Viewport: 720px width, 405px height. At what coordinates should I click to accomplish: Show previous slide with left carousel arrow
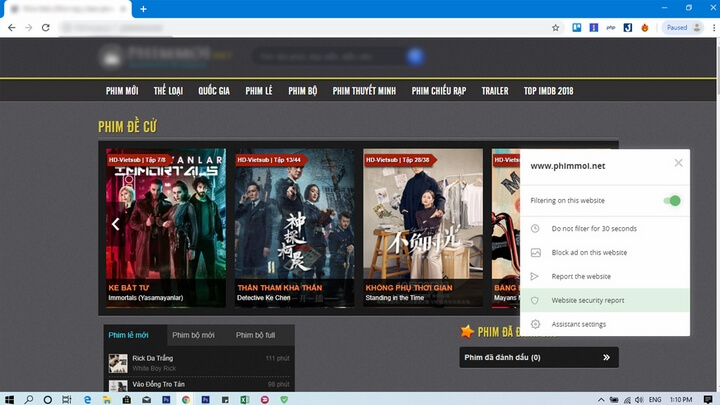116,224
